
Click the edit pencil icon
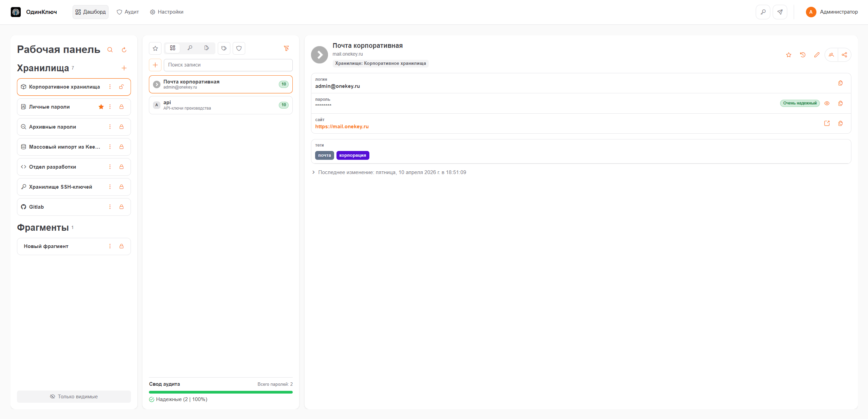coord(816,55)
